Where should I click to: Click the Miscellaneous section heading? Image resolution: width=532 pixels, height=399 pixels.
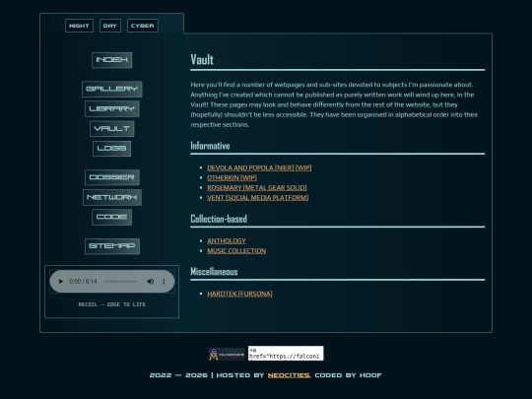(x=214, y=272)
